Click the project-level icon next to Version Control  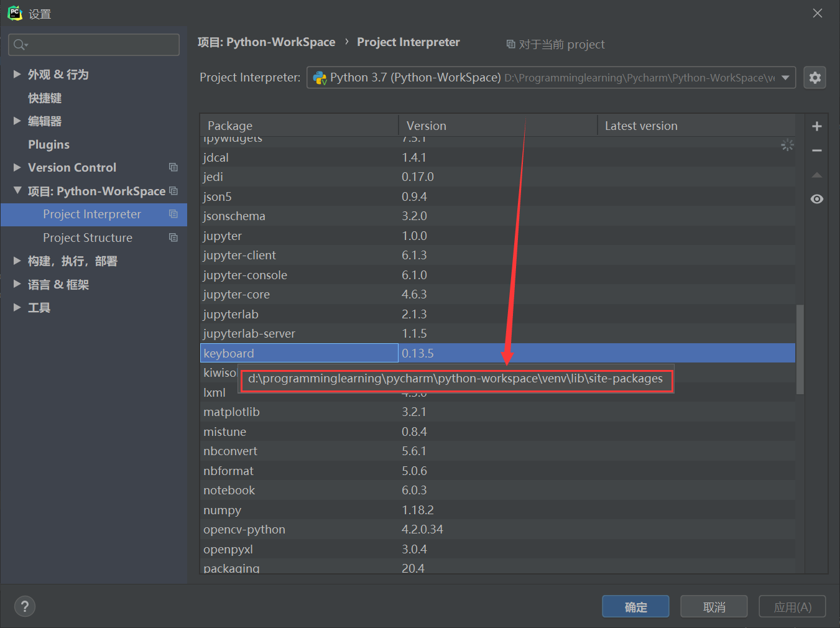point(173,167)
